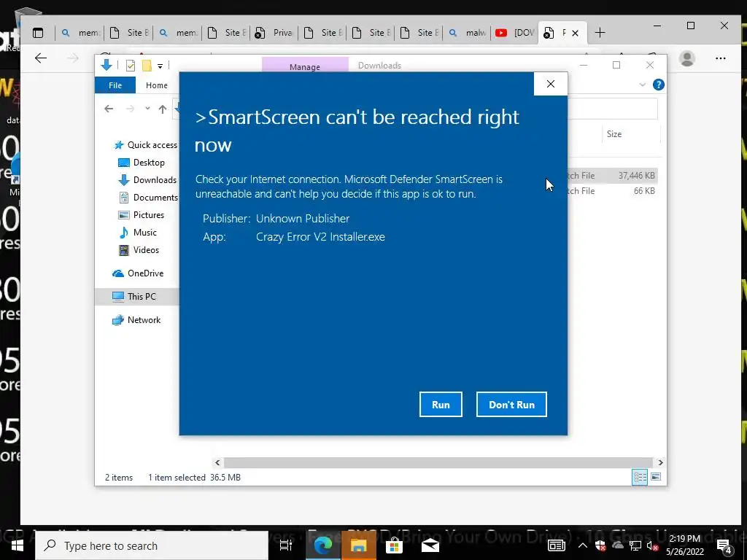747x560 pixels.
Task: Click the Size column header
Action: pos(614,134)
